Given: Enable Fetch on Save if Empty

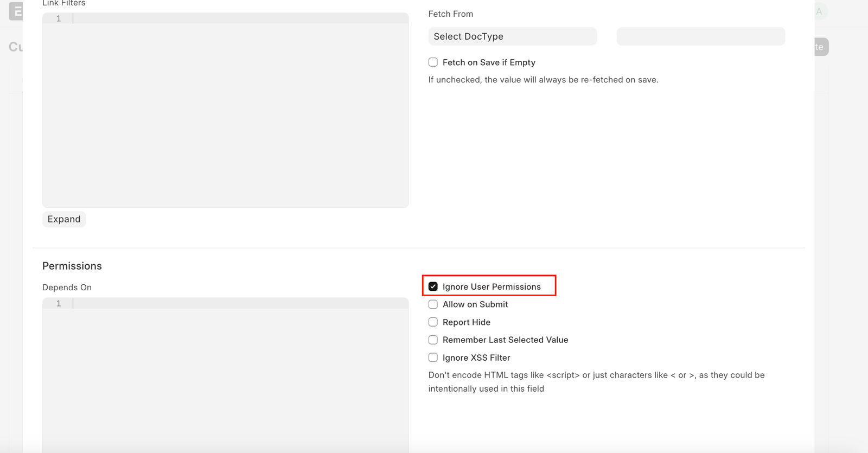Looking at the screenshot, I should point(433,62).
